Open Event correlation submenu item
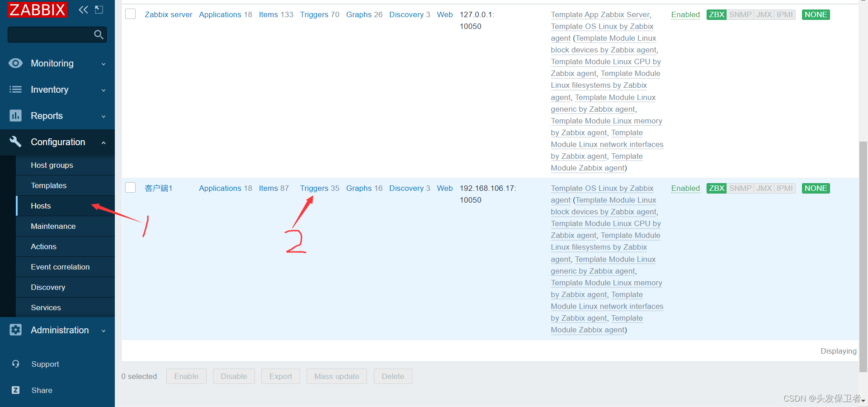Screen dimensions: 868x407 pos(66,267)
